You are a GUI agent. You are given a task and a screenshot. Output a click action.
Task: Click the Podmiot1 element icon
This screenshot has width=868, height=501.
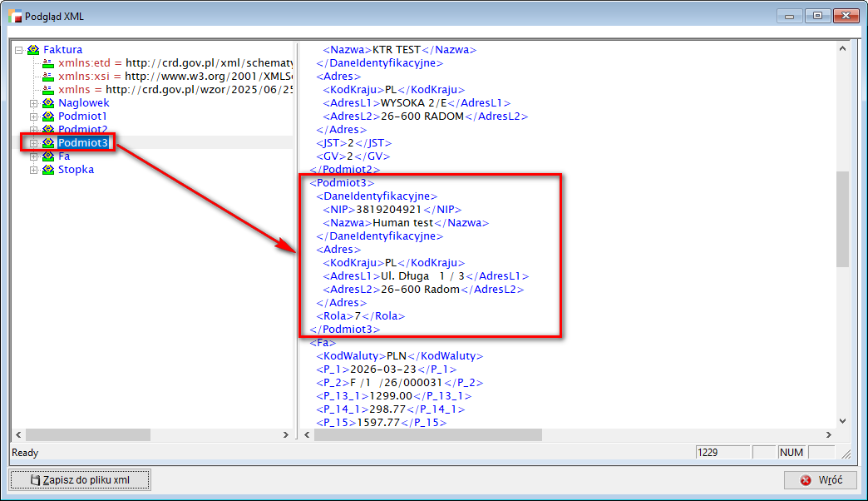48,117
